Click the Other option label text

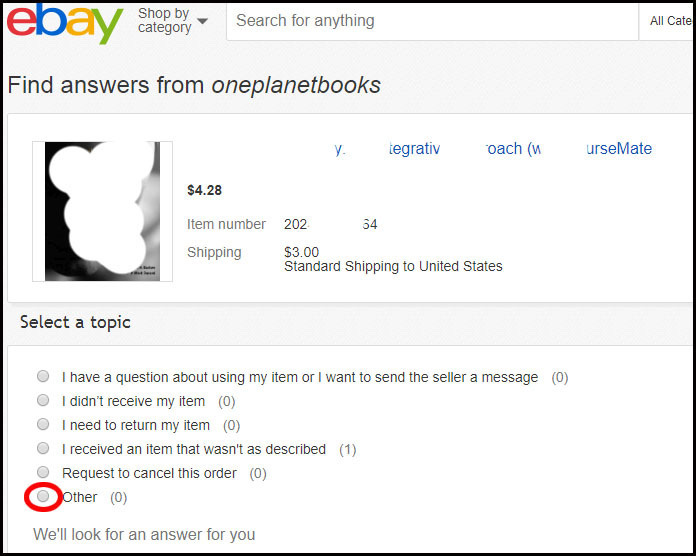79,497
